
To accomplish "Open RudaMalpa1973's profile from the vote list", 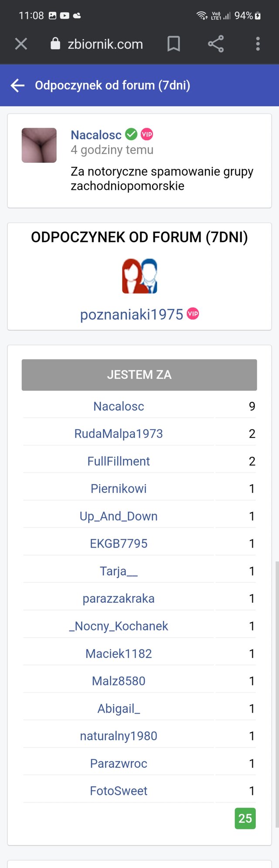I will 118,434.
